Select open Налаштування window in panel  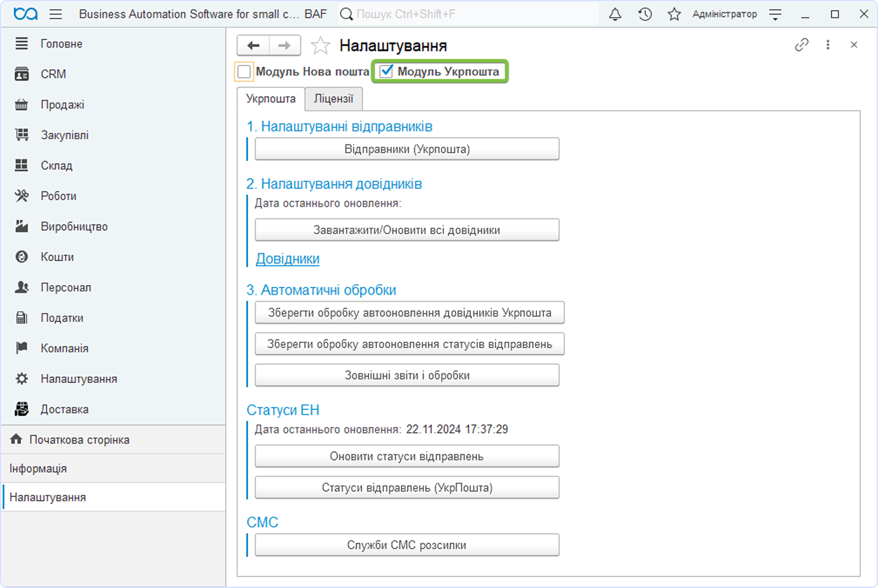(113, 497)
